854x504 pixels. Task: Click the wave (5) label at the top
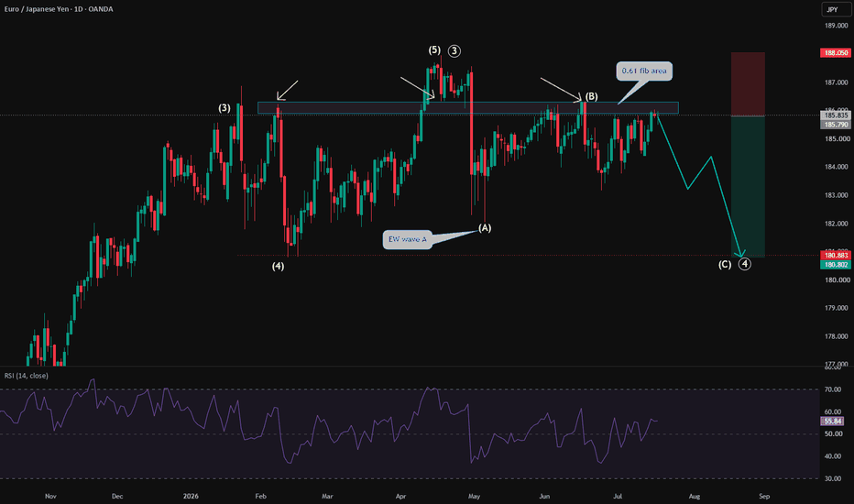434,50
